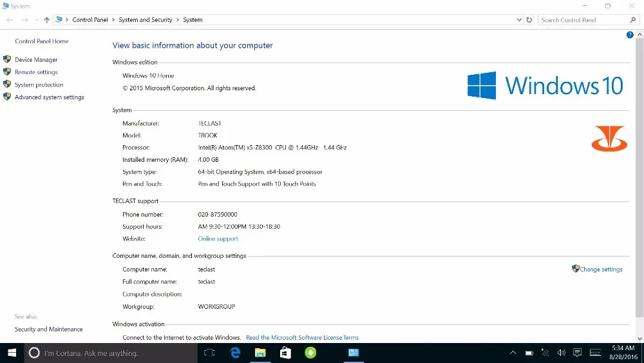Viewport: 644px width, 363px height.
Task: Go to Control Panel Home
Action: (42, 41)
